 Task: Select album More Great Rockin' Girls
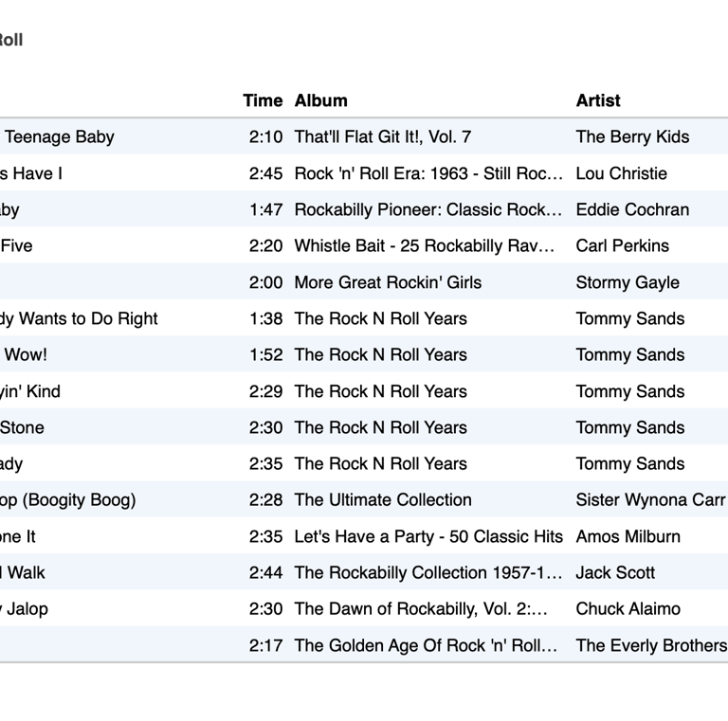[388, 282]
